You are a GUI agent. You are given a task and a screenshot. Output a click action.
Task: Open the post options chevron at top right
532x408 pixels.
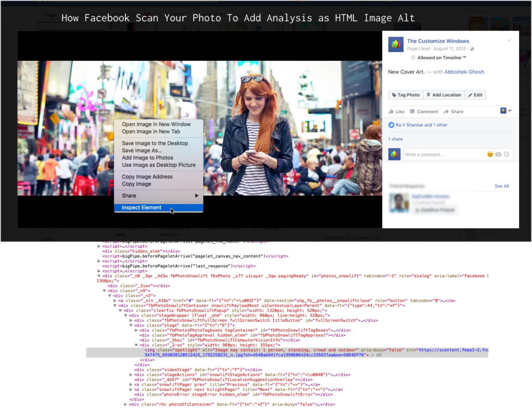(509, 40)
